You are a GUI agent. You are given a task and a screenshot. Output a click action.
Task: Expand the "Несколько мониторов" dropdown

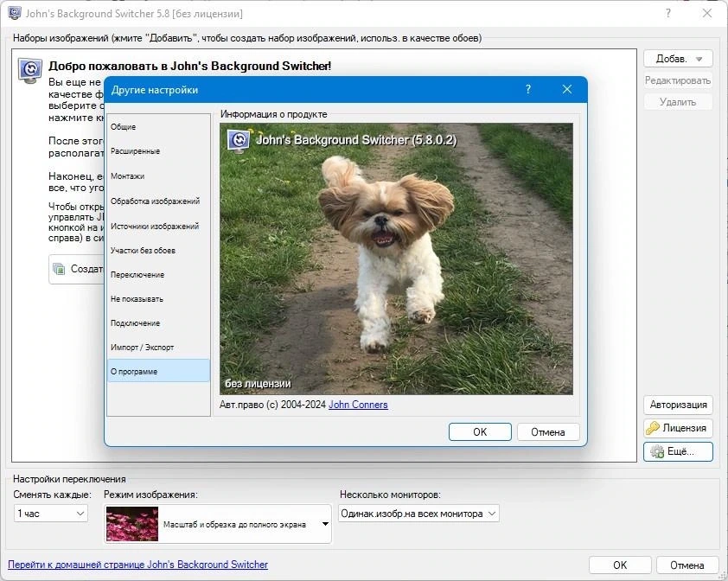click(x=418, y=514)
